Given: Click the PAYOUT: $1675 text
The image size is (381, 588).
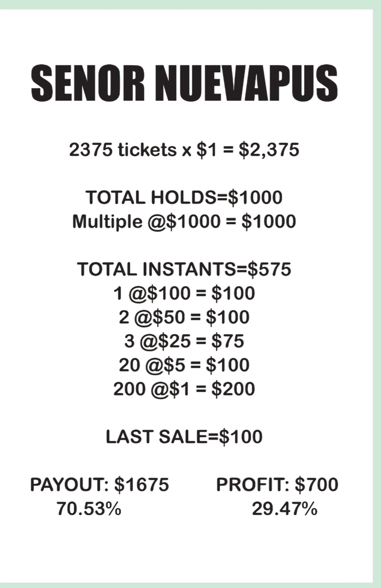Looking at the screenshot, I should point(99,485).
